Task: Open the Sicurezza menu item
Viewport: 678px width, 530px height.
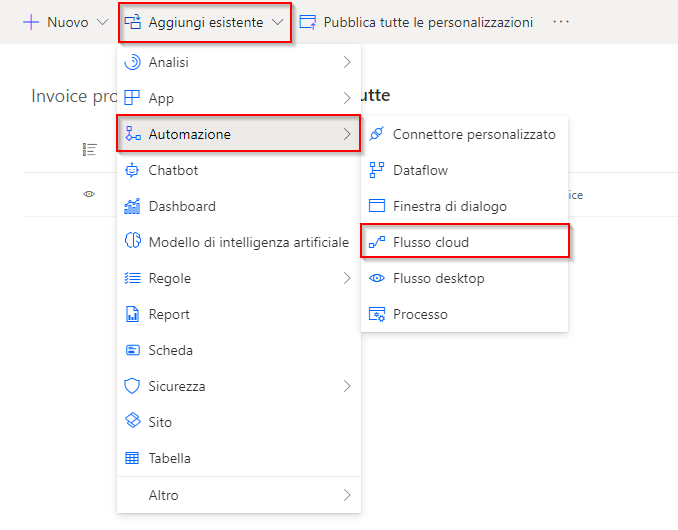Action: [239, 386]
